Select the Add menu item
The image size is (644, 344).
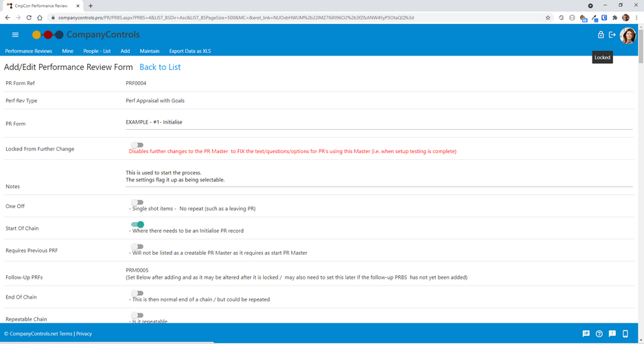click(x=125, y=51)
